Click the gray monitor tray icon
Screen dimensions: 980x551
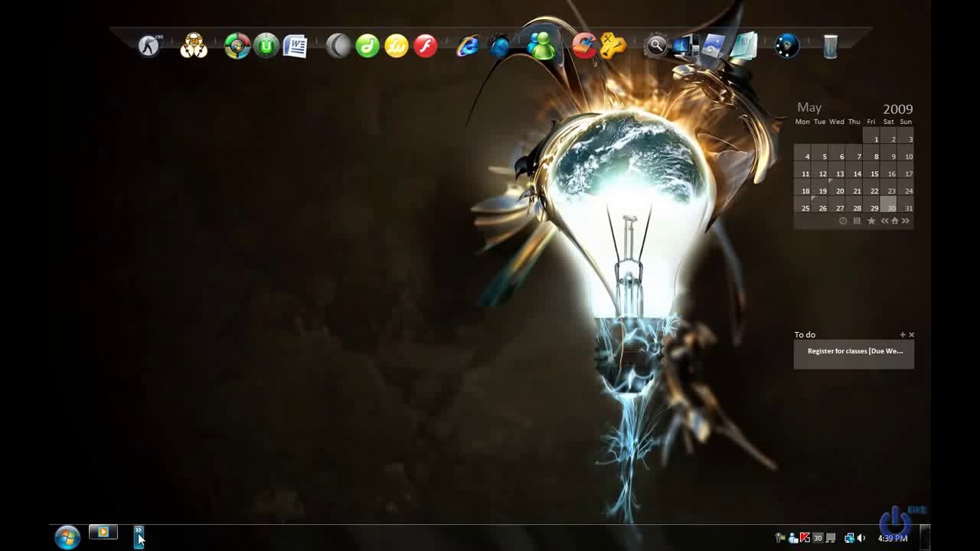pyautogui.click(x=830, y=538)
